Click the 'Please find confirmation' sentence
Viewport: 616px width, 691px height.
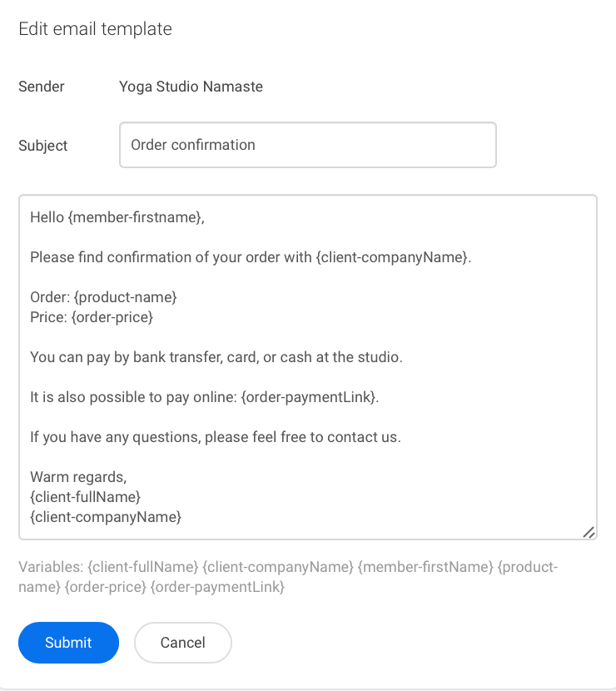(251, 257)
